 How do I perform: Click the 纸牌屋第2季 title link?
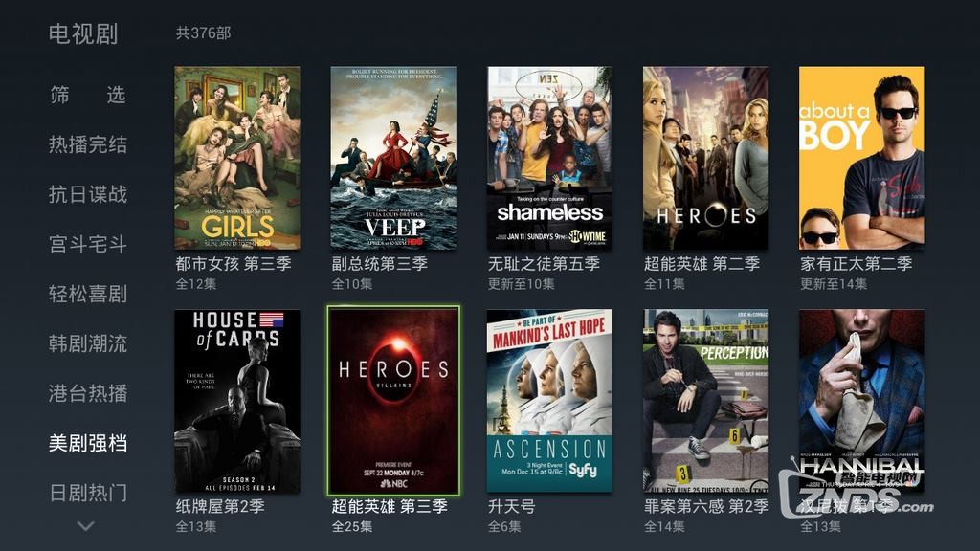point(220,507)
